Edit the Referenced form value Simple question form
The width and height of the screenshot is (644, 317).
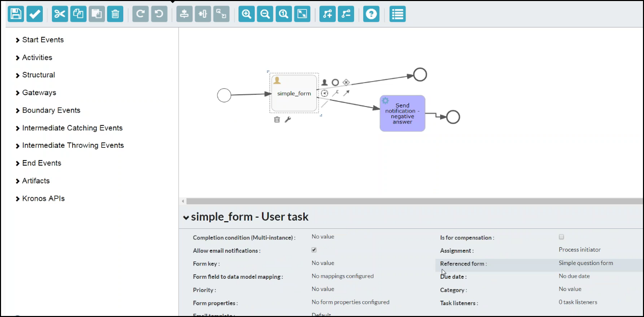coord(586,263)
